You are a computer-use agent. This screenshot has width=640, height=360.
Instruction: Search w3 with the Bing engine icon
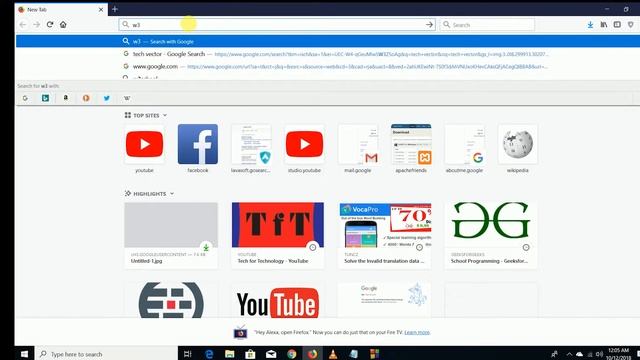click(x=45, y=98)
